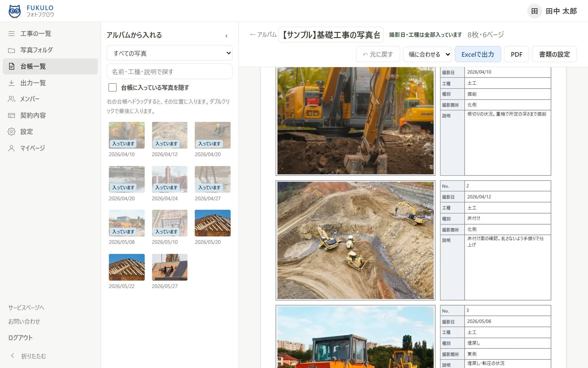Click the FUKULO owl logo
Image resolution: width=588 pixels, height=368 pixels.
click(15, 11)
